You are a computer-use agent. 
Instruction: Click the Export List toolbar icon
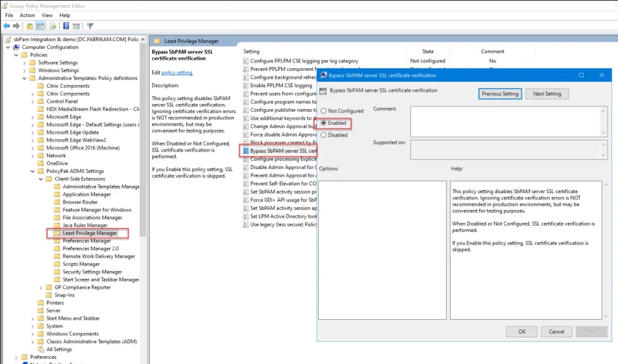click(x=52, y=26)
